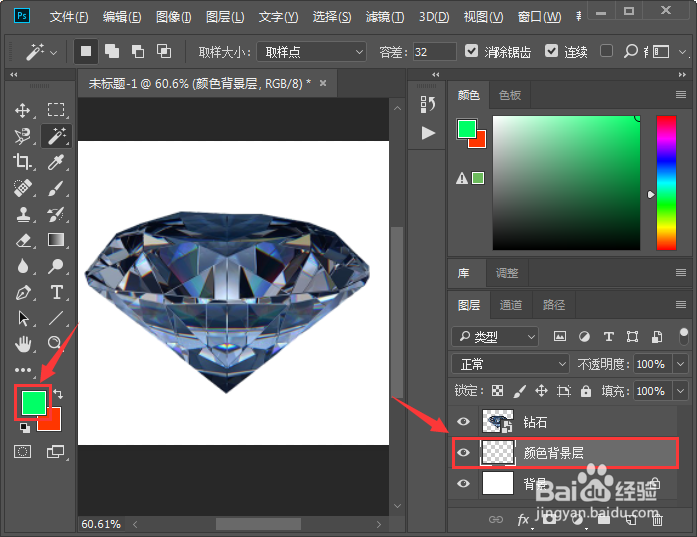Open the Color panel menu
The image size is (697, 537).
pyautogui.click(x=681, y=95)
